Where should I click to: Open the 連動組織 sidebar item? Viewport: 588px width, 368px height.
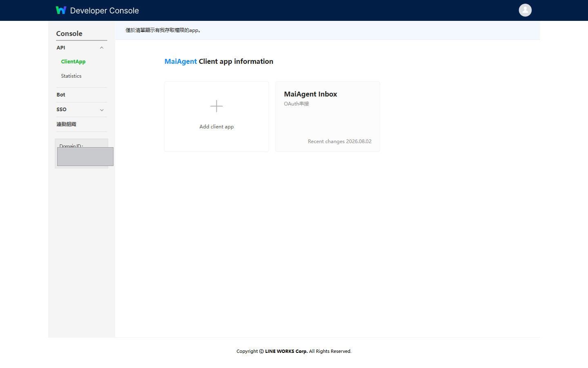click(x=66, y=124)
